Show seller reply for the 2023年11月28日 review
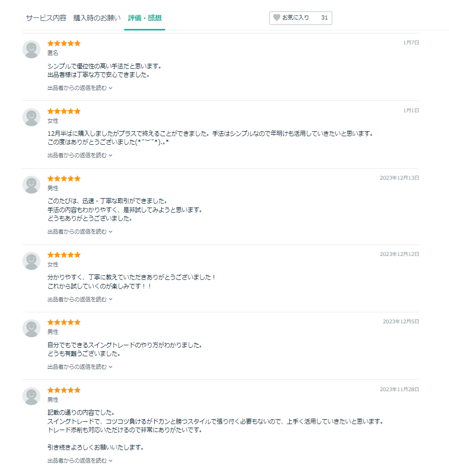This screenshot has height=476, width=449. [80, 461]
